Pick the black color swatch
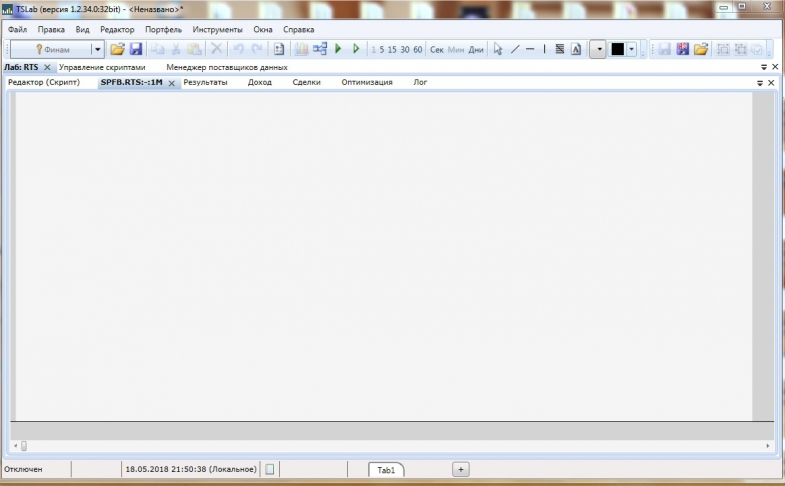This screenshot has height=486, width=785. (x=617, y=49)
